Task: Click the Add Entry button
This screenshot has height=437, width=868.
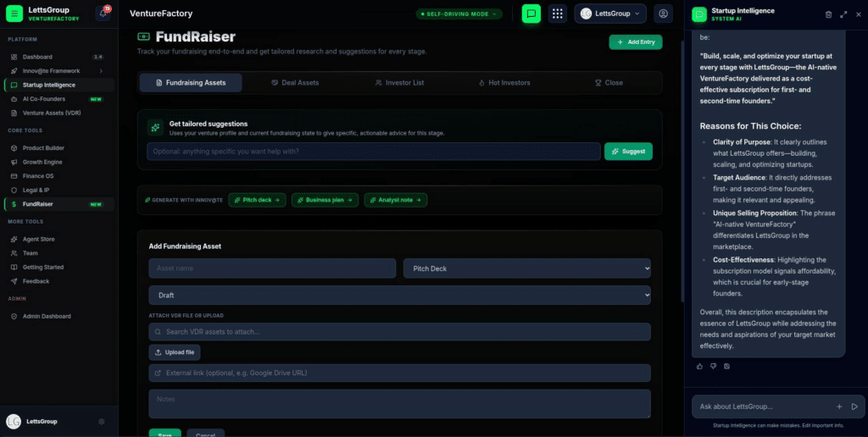Action: pyautogui.click(x=636, y=42)
